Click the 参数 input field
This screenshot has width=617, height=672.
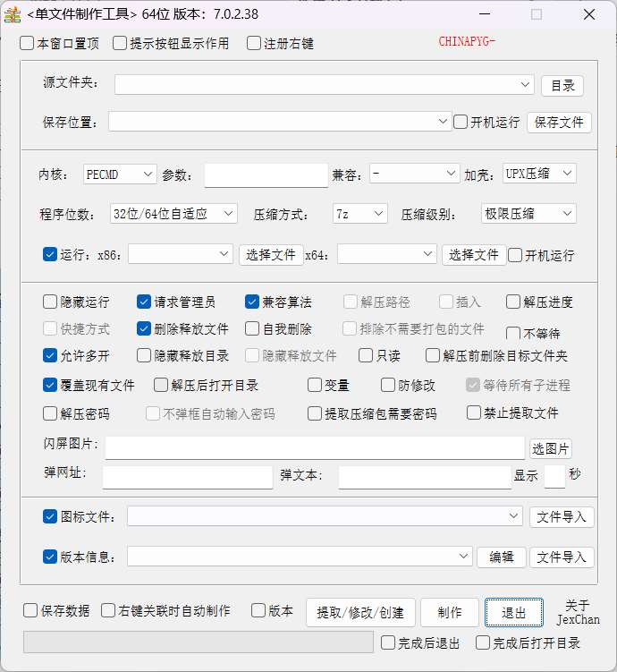pyautogui.click(x=266, y=175)
